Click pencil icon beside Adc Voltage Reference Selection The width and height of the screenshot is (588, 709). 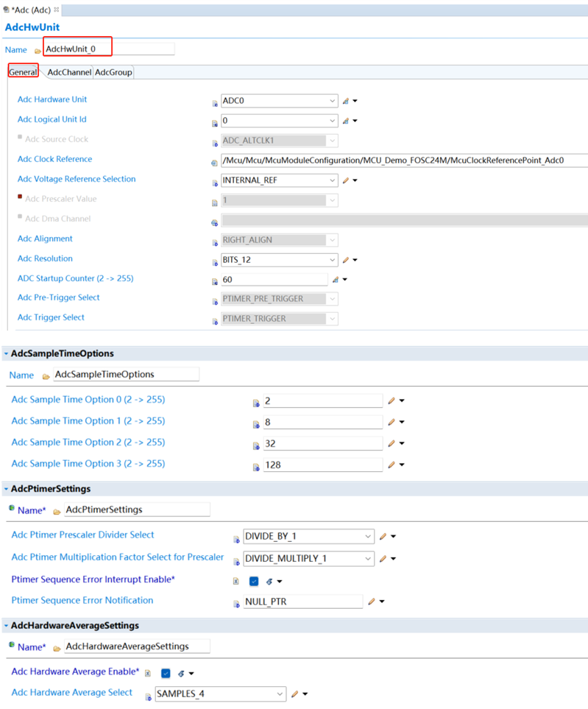click(345, 180)
